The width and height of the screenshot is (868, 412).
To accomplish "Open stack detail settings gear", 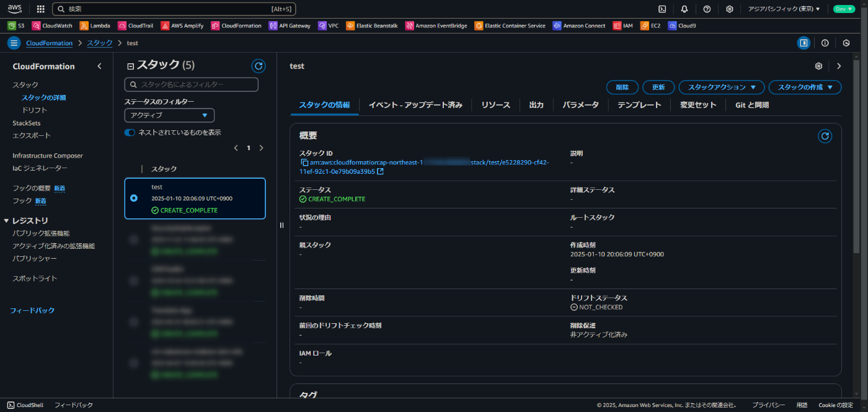I will (818, 66).
